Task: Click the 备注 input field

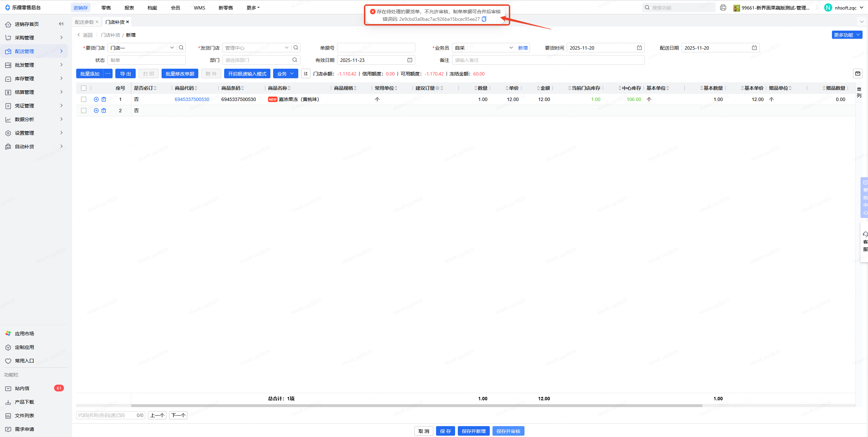Action: tap(548, 60)
